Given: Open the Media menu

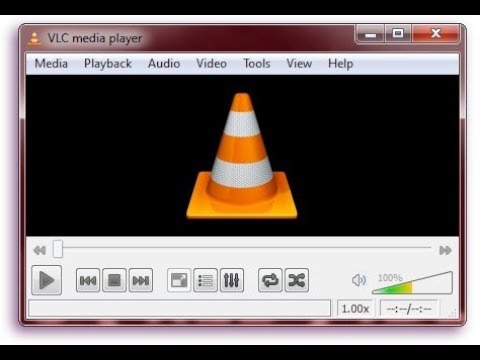Looking at the screenshot, I should (x=51, y=64).
